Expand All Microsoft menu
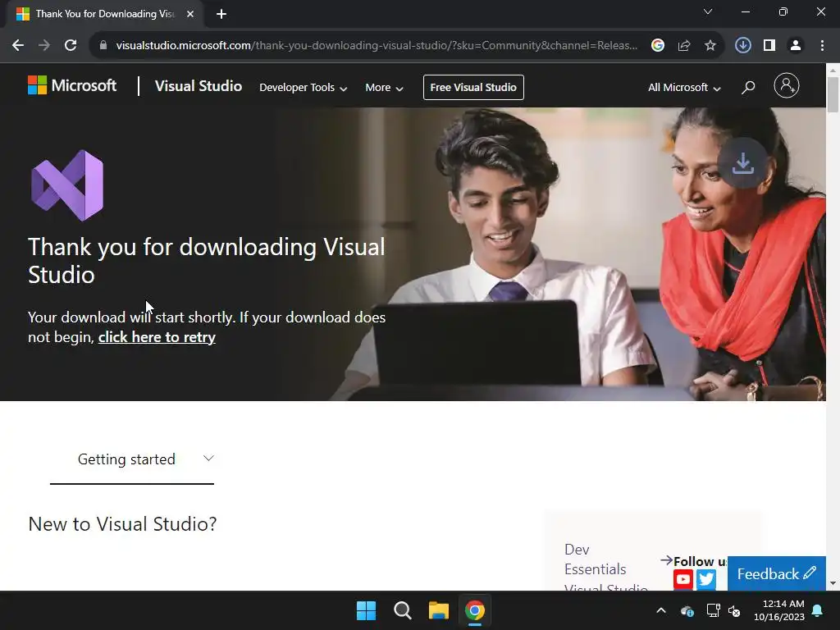Screen dimensions: 840x630 click(x=684, y=87)
